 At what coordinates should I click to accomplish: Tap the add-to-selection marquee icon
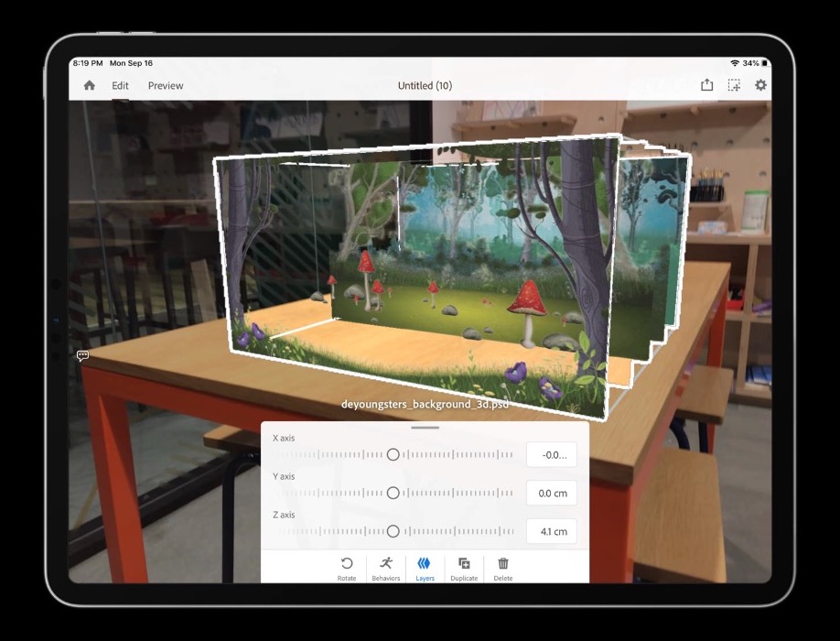click(734, 85)
